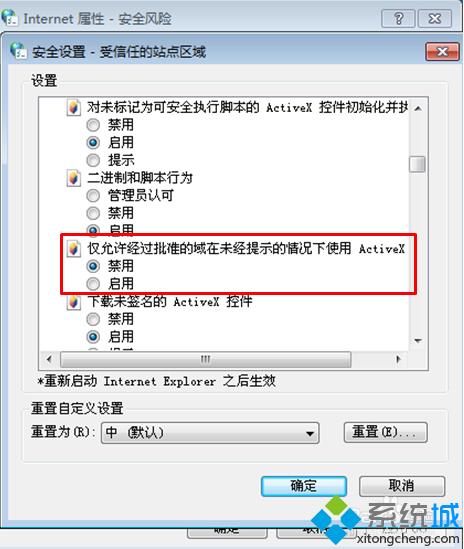Close the 安全设置 dialog with the red X
Image resolution: width=464 pixels, height=549 pixels.
coord(442,52)
